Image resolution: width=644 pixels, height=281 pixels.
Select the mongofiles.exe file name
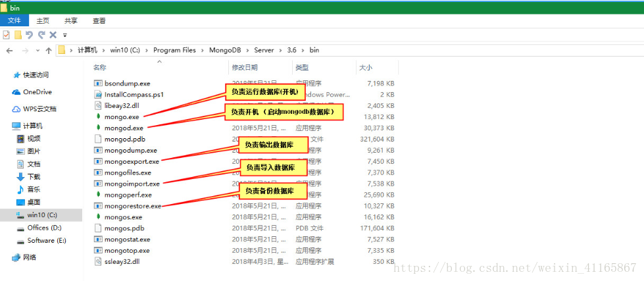coord(128,172)
